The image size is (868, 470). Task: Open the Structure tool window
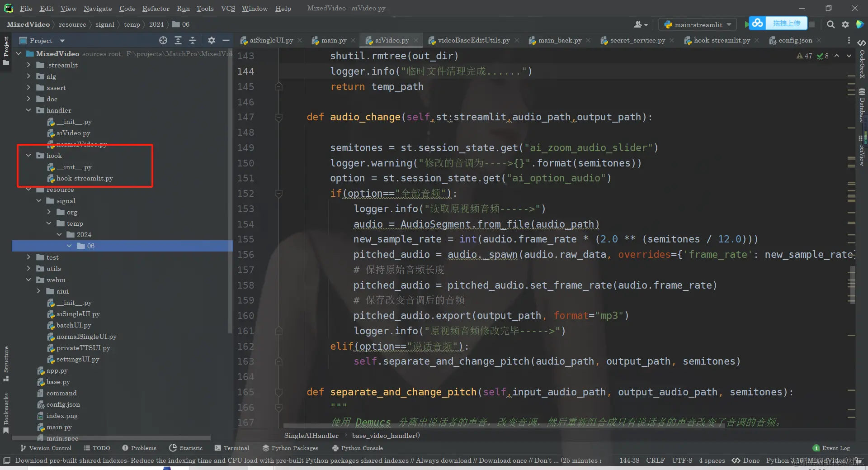point(6,364)
